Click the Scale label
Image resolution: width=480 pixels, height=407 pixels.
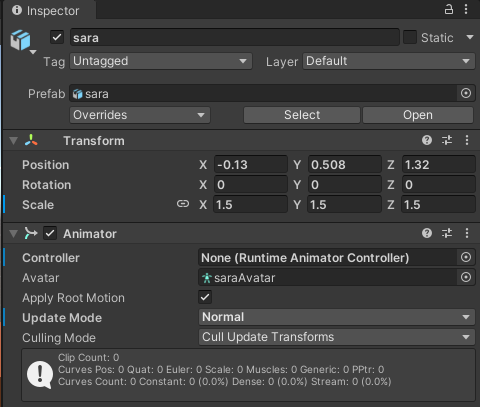(38, 205)
